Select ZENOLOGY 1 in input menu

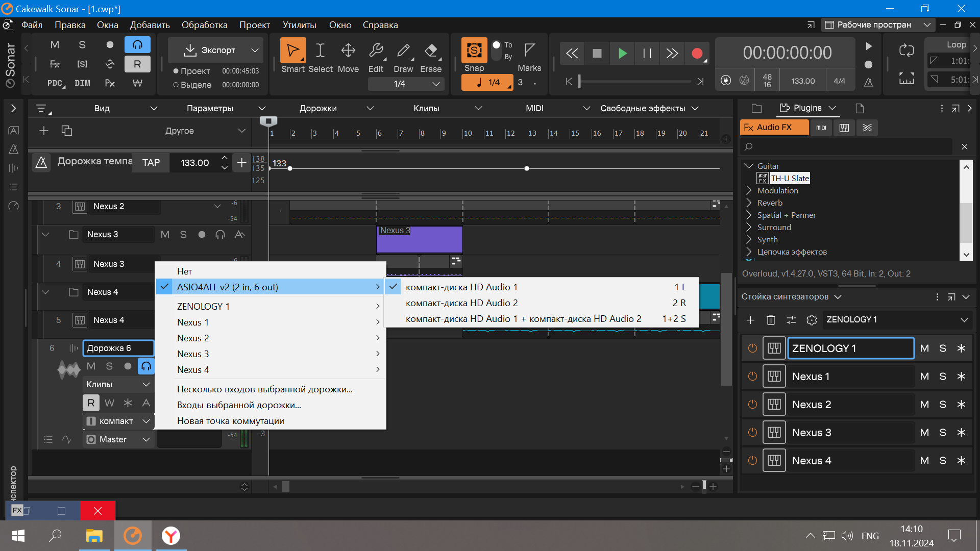click(x=271, y=306)
